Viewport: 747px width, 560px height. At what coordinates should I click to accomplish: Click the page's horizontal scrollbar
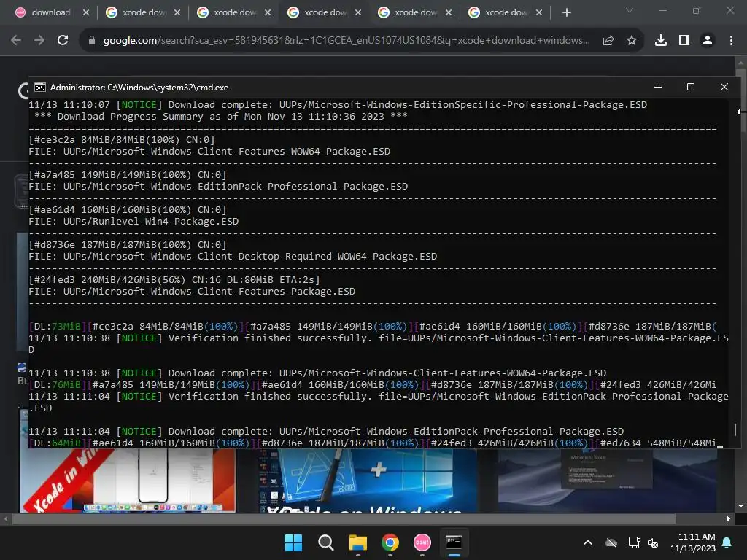click(x=344, y=518)
